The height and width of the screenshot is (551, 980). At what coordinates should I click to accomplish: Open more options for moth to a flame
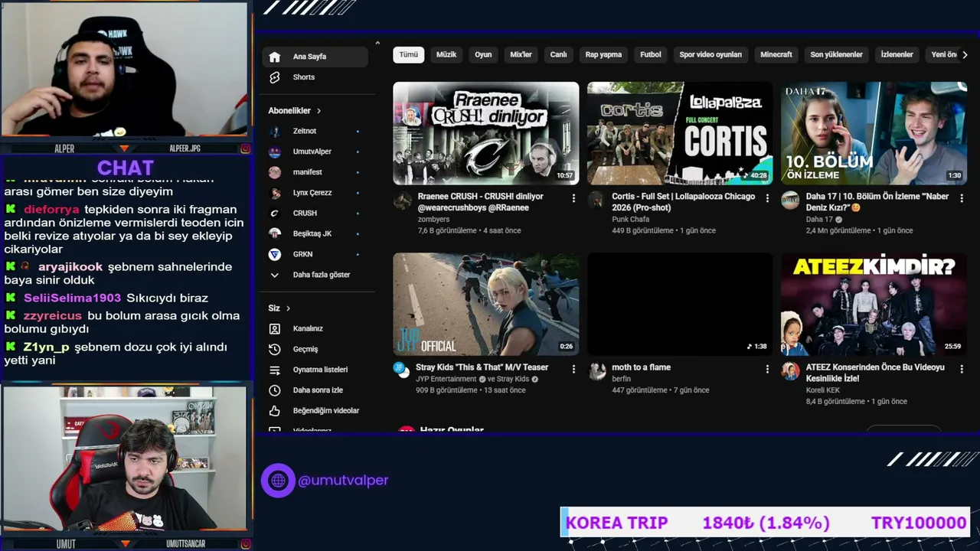[x=767, y=369]
